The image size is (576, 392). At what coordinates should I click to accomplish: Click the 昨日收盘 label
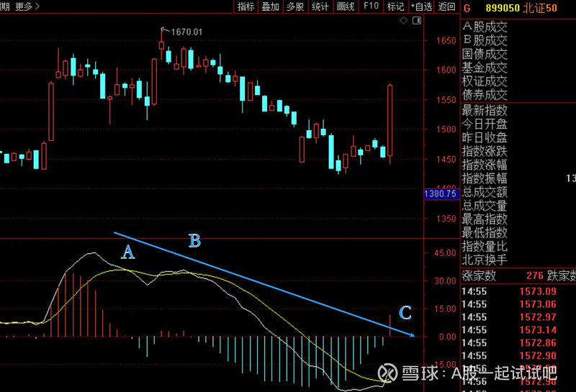click(485, 137)
